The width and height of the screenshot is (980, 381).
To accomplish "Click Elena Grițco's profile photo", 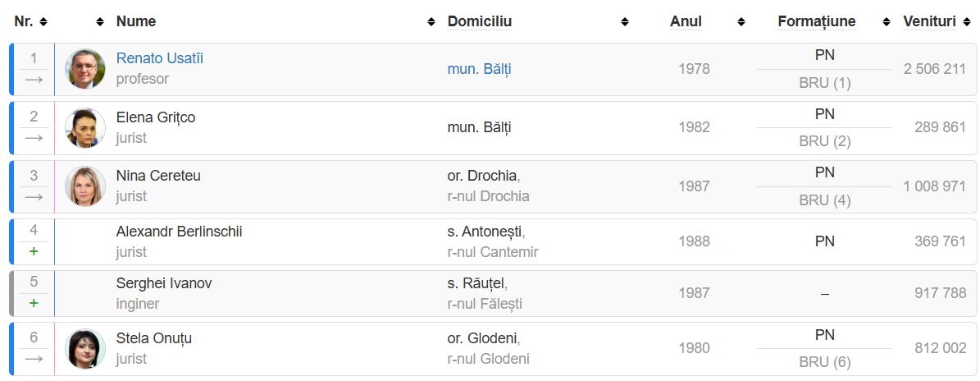I will pyautogui.click(x=85, y=127).
